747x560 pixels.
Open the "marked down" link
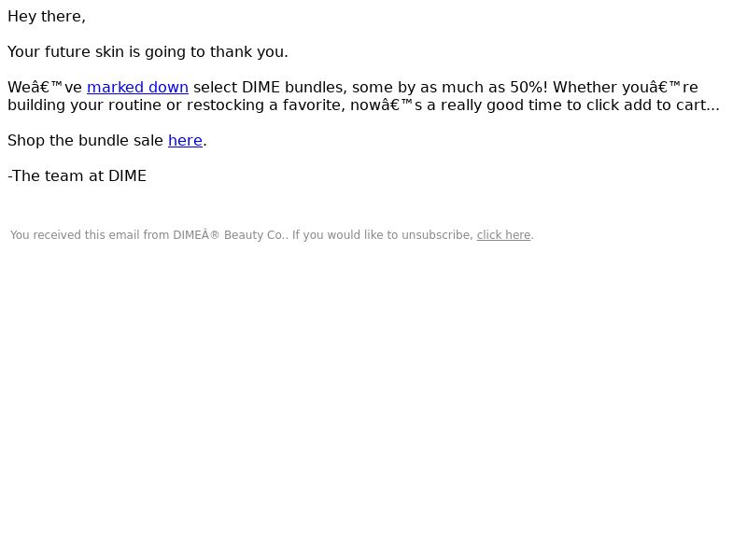point(137,88)
